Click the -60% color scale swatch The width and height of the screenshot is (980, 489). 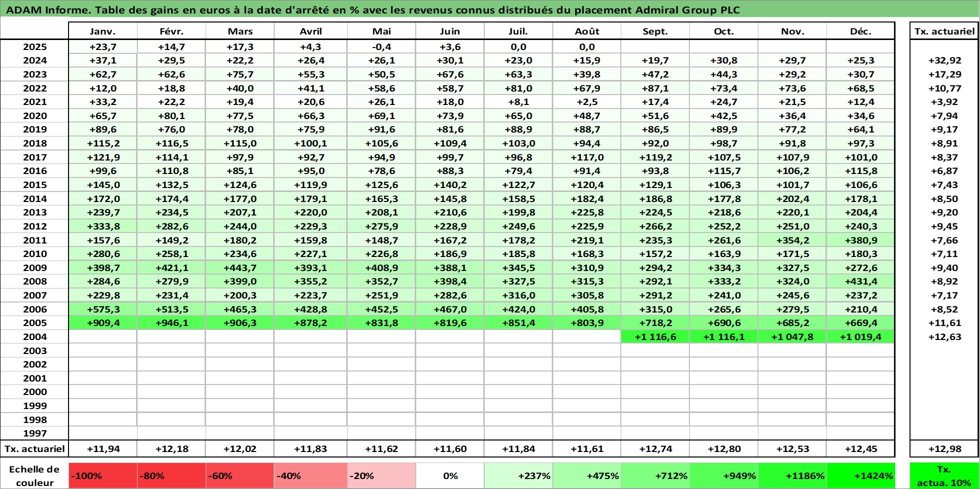pos(240,475)
